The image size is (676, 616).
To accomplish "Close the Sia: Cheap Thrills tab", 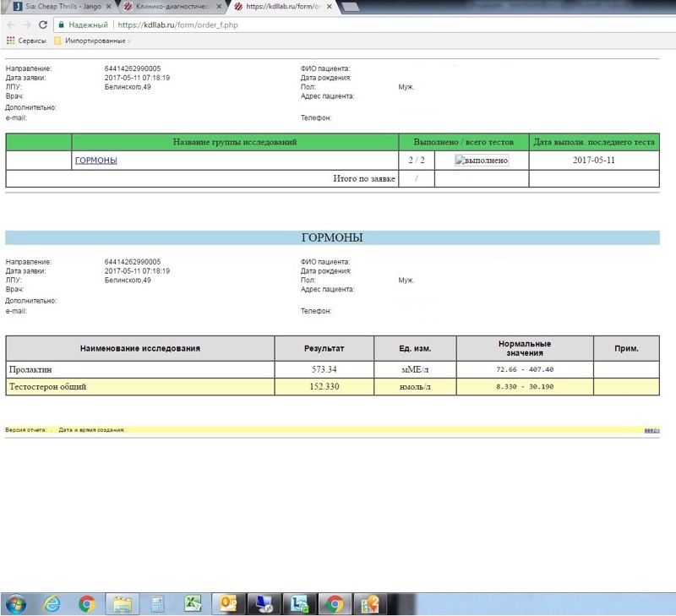I will 107,7.
